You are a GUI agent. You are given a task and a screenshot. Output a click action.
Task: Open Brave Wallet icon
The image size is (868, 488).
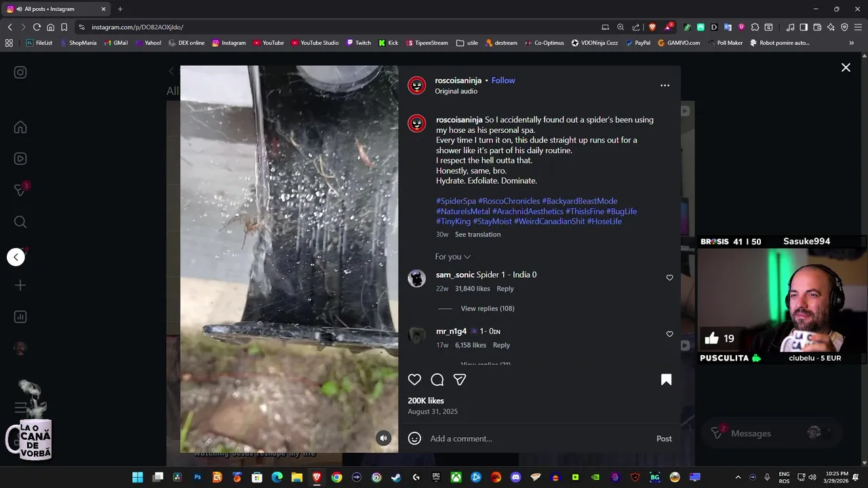817,27
